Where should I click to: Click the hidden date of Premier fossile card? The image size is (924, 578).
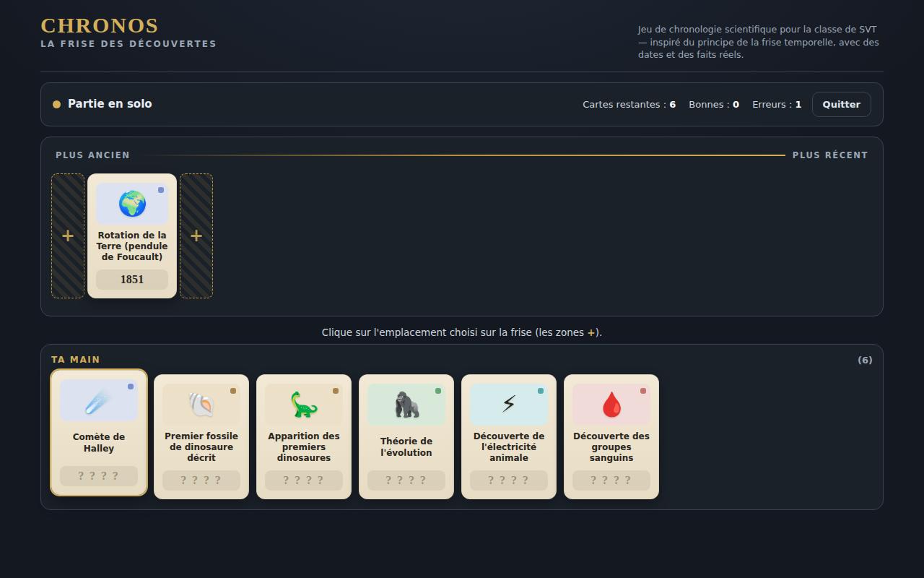(201, 480)
